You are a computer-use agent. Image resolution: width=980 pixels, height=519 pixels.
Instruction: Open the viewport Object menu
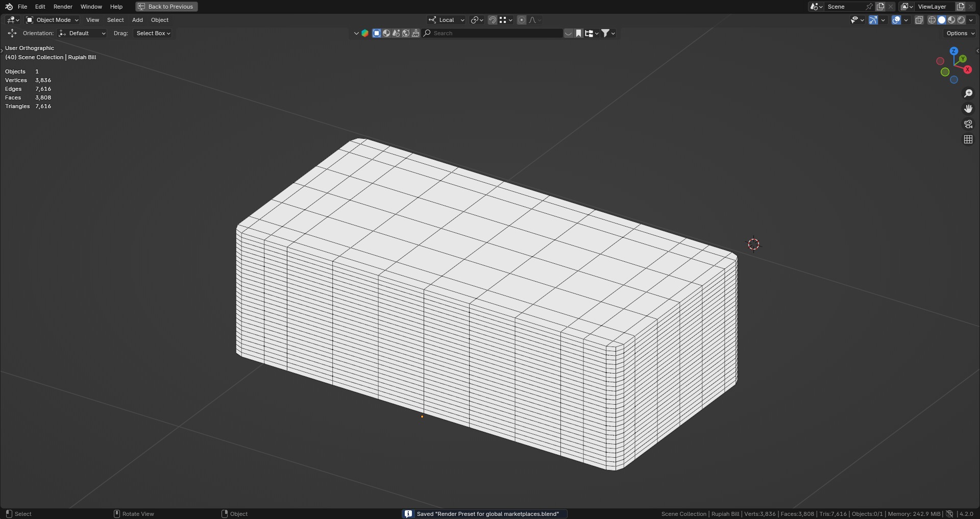pyautogui.click(x=160, y=20)
